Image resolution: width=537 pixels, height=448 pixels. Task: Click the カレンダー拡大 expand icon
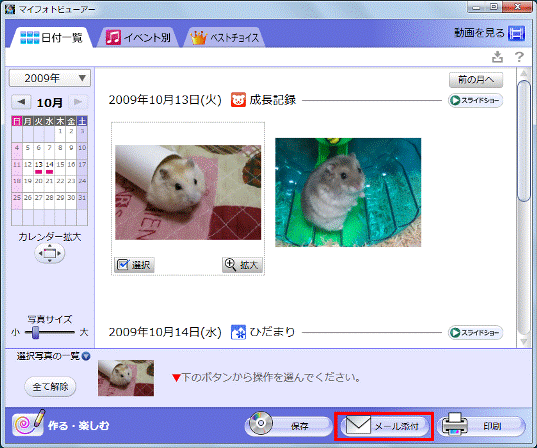coord(50,253)
